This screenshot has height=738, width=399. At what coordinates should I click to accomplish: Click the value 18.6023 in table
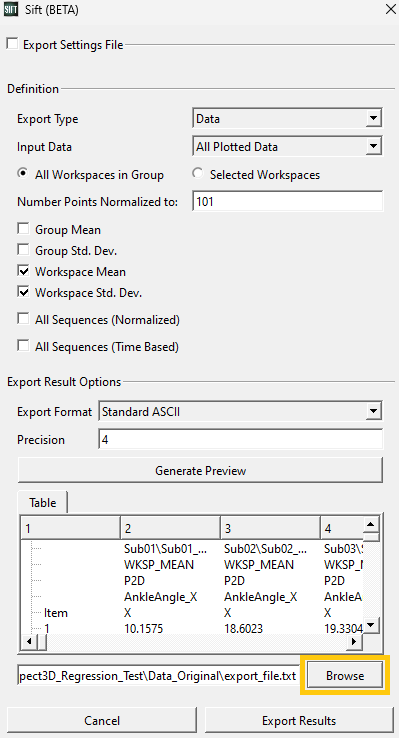click(243, 628)
